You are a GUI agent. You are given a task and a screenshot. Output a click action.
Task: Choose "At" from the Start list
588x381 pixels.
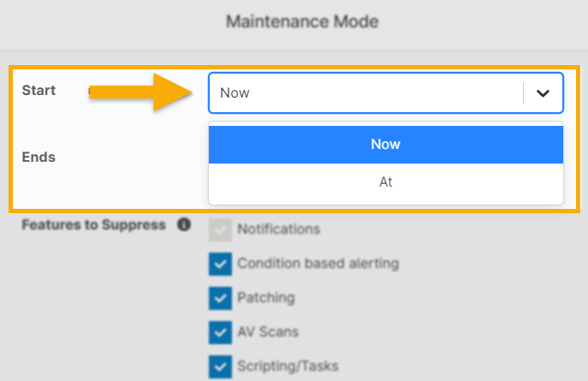pyautogui.click(x=385, y=182)
